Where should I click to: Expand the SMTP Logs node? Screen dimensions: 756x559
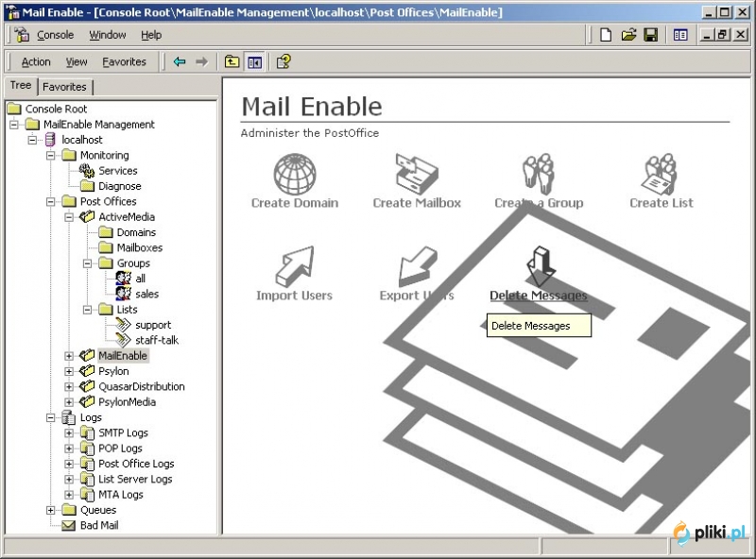tap(69, 432)
